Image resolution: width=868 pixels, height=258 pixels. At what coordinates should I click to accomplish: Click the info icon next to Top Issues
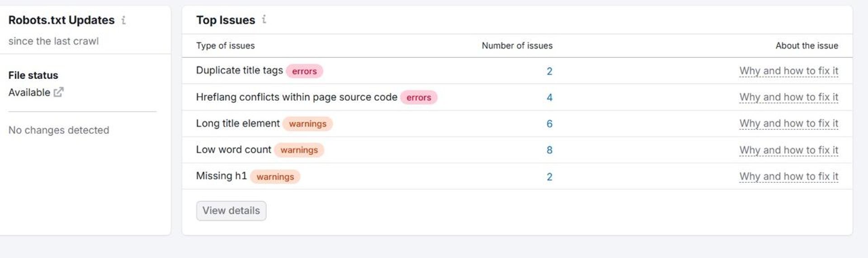click(264, 19)
